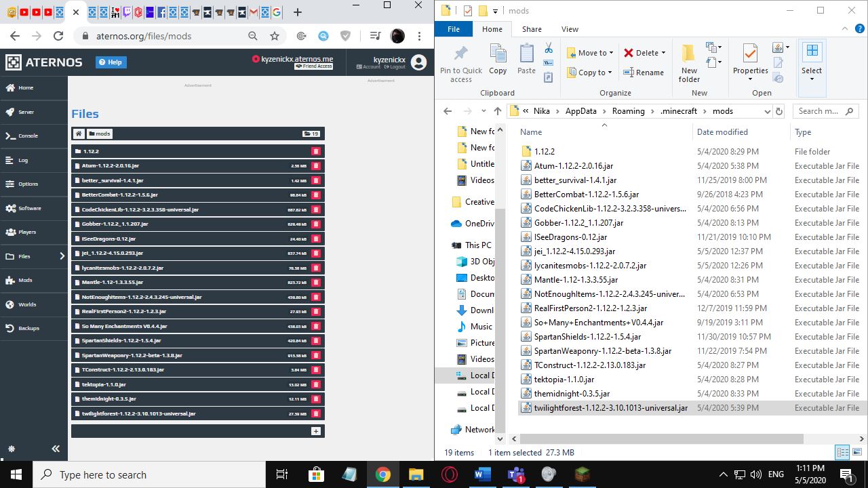Click the Windows taskbar search box

tap(149, 474)
